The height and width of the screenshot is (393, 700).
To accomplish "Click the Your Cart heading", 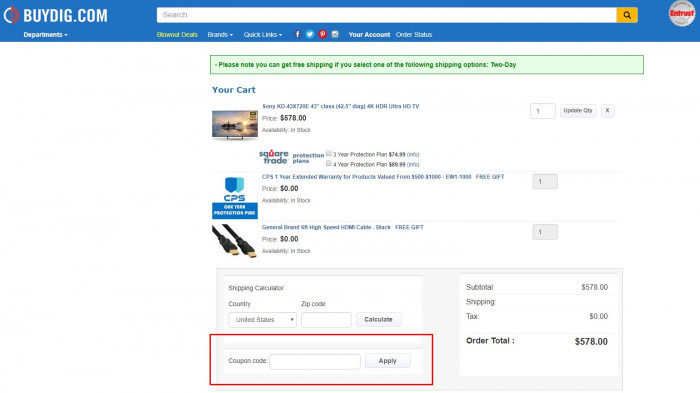I will [x=233, y=90].
